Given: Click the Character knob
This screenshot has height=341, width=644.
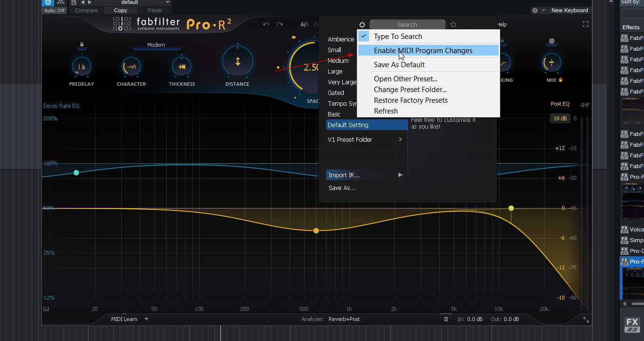Looking at the screenshot, I should [131, 67].
